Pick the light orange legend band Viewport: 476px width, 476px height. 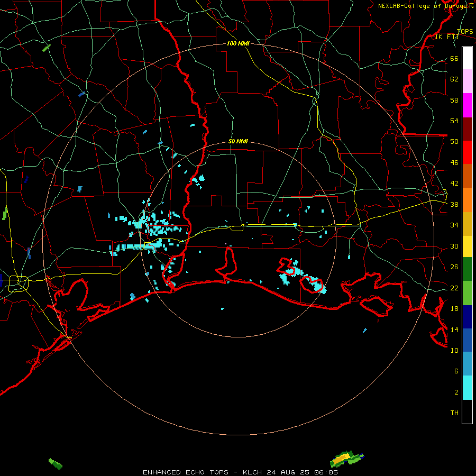(x=467, y=200)
